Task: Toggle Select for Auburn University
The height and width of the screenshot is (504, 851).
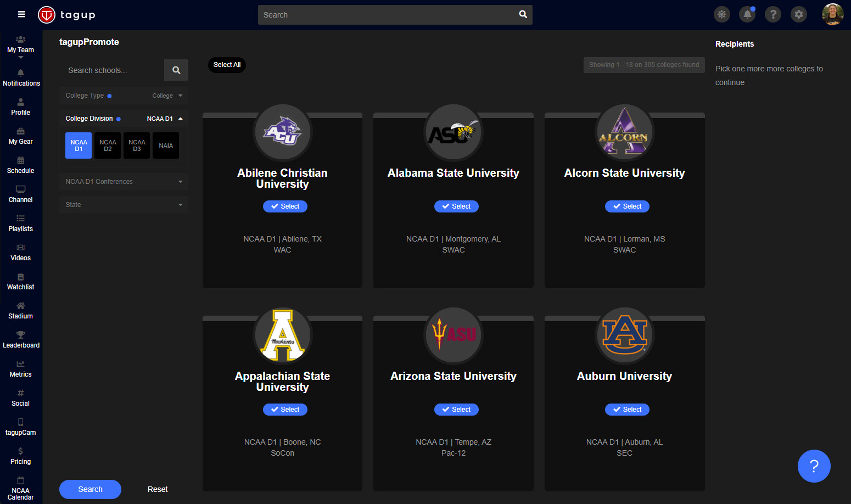Action: click(x=627, y=410)
